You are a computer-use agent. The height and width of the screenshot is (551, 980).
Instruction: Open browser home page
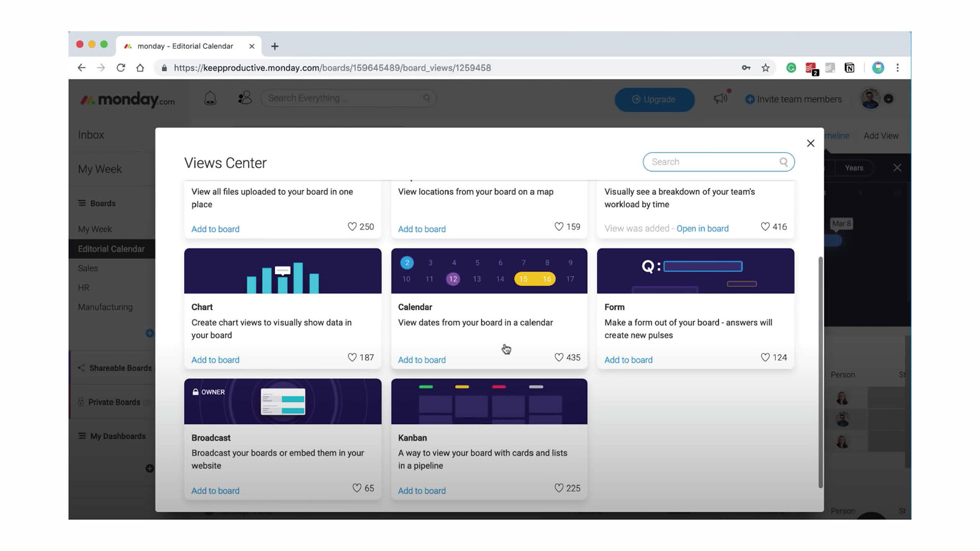click(140, 68)
